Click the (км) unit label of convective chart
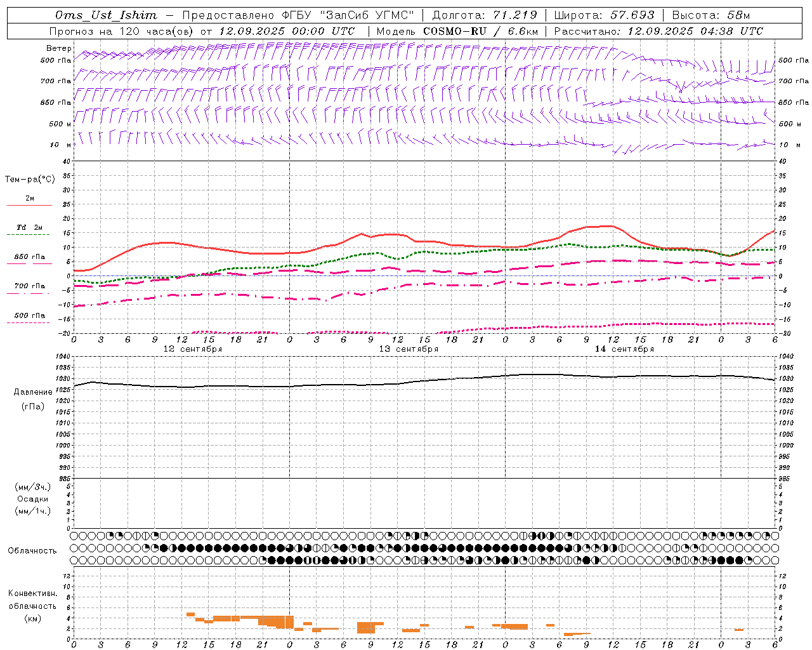 pyautogui.click(x=32, y=618)
